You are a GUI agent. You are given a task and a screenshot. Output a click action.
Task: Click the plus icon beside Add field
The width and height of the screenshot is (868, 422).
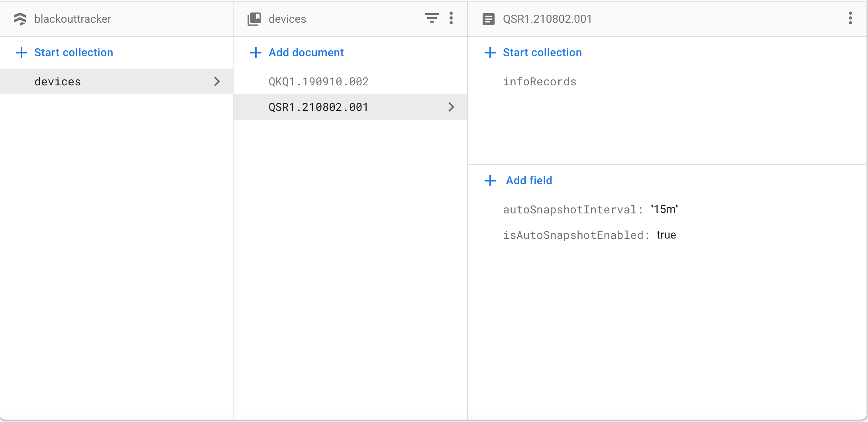pos(490,181)
